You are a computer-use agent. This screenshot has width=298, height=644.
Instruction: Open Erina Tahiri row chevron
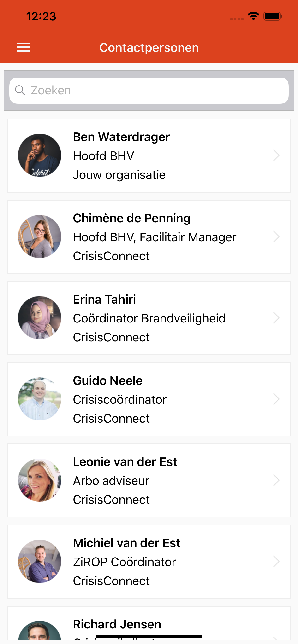click(276, 318)
